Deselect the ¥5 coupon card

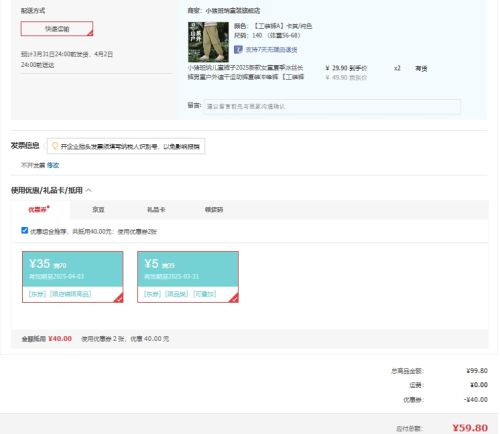point(188,277)
